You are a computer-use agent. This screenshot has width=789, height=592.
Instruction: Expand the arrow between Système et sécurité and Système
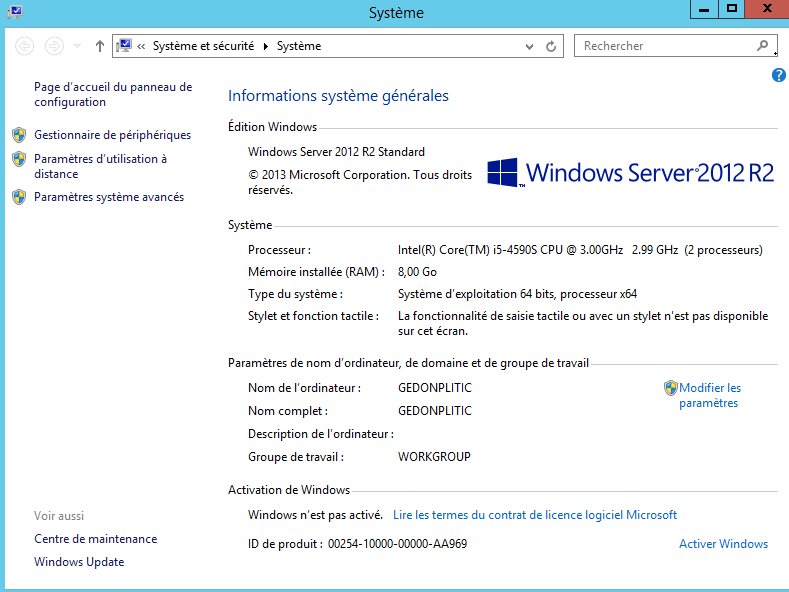click(266, 46)
